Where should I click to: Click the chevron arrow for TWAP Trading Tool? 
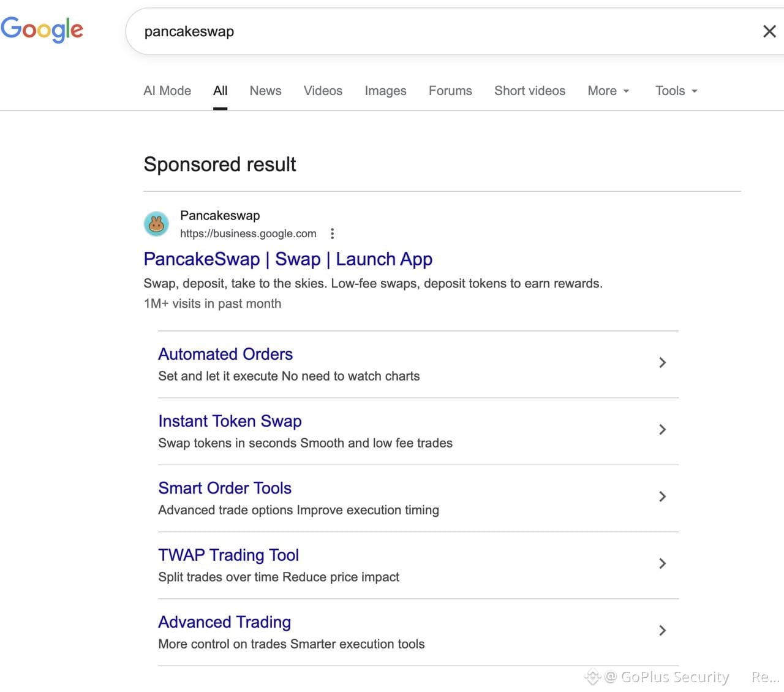[x=662, y=563]
